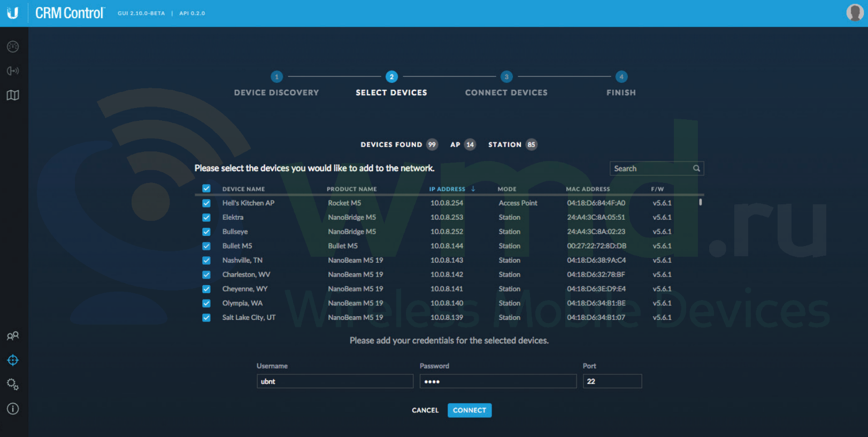Open the info sidebar icon
This screenshot has height=437, width=868.
tap(13, 409)
